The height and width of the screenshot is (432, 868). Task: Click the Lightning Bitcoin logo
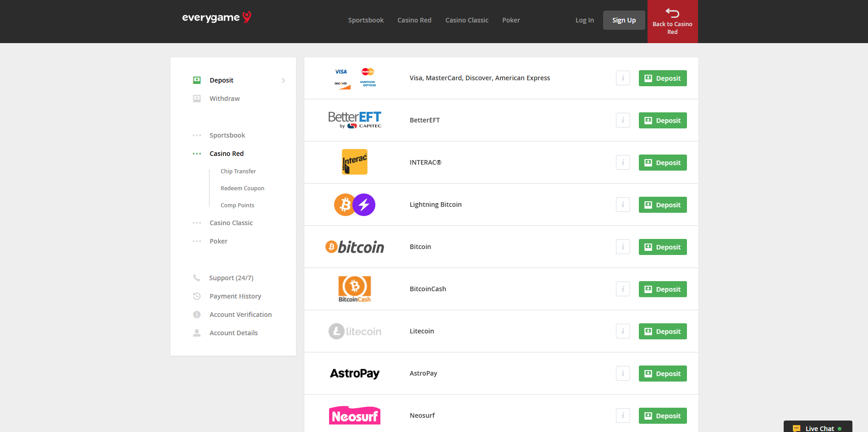[355, 205]
